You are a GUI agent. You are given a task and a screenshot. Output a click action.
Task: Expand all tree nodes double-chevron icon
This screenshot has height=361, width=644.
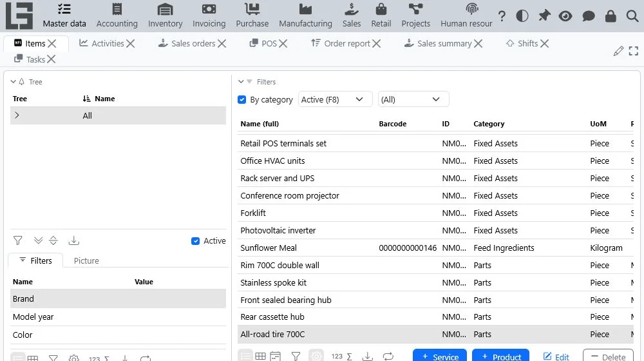tap(38, 240)
